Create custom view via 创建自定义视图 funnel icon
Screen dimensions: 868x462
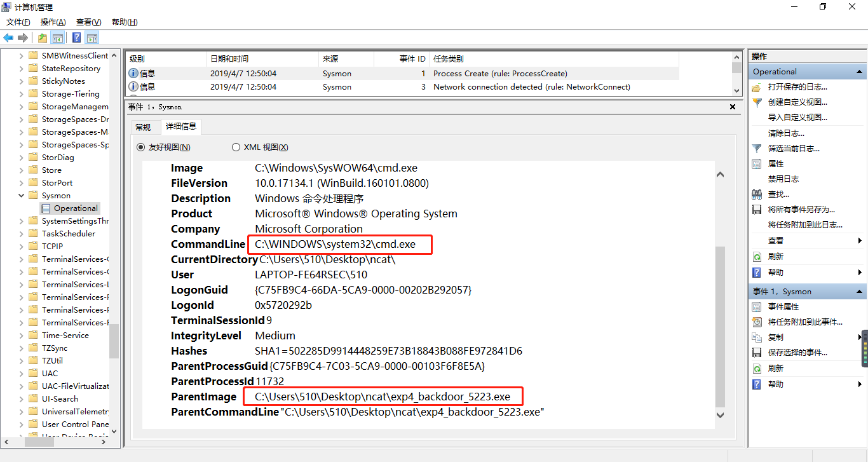(x=757, y=102)
